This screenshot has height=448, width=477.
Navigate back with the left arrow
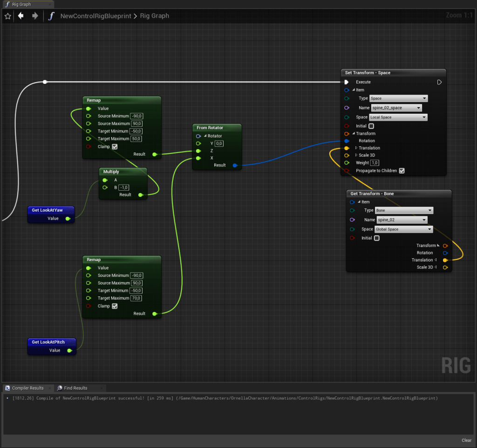20,16
